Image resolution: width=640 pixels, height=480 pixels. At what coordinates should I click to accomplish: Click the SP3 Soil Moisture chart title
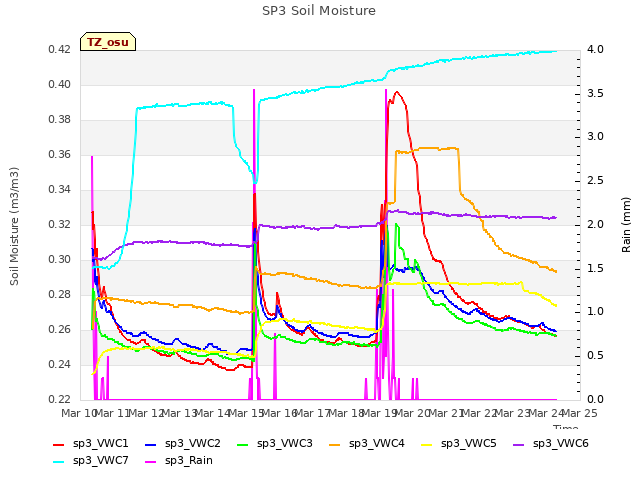[x=319, y=11]
